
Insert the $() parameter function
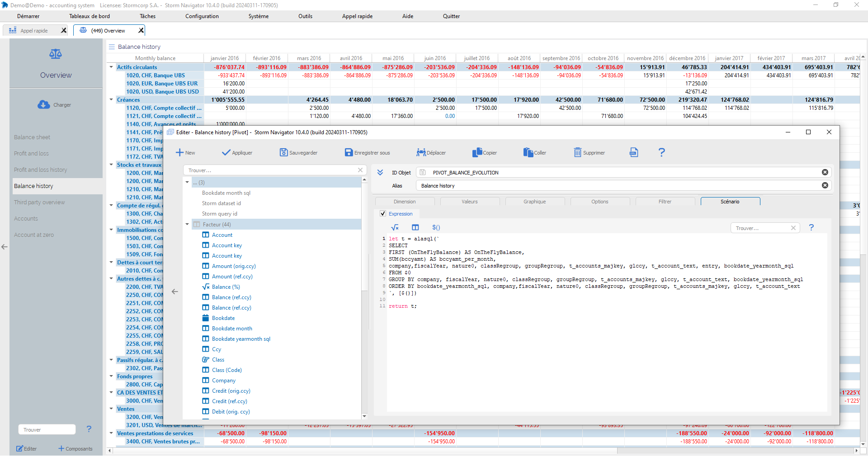tap(436, 227)
